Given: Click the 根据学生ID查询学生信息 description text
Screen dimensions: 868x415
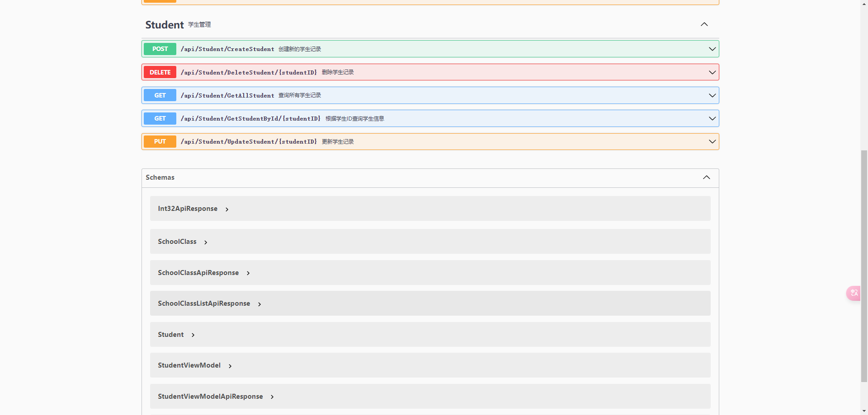Looking at the screenshot, I should [x=355, y=119].
